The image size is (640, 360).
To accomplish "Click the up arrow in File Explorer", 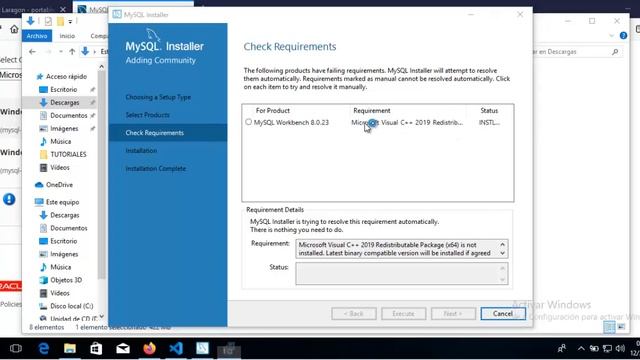I will pyautogui.click(x=72, y=52).
